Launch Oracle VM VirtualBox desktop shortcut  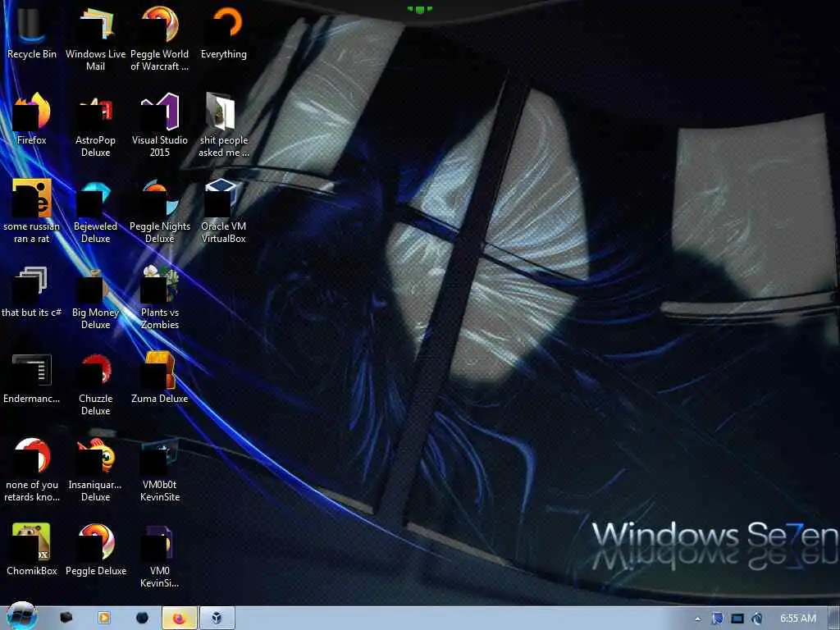(224, 211)
